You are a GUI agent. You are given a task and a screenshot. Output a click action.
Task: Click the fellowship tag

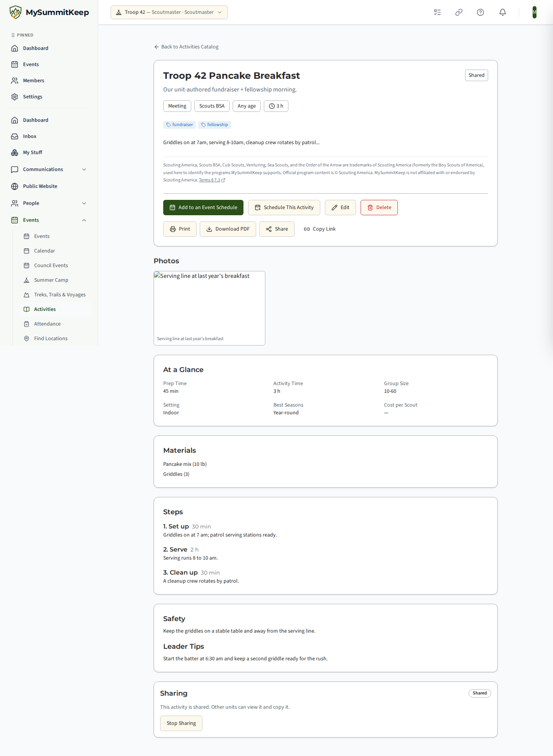215,125
